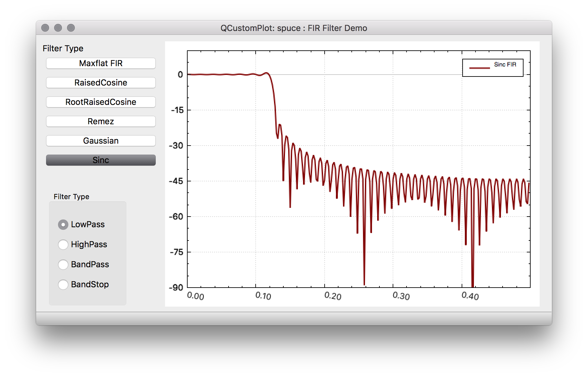The width and height of the screenshot is (588, 377).
Task: Click the -90 y-axis label
Action: [x=176, y=288]
